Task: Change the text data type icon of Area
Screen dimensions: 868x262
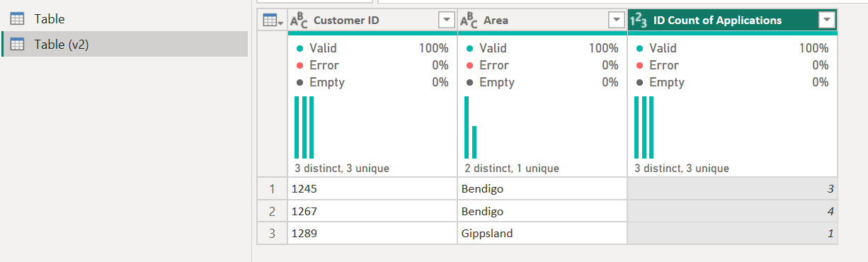Action: 469,21
